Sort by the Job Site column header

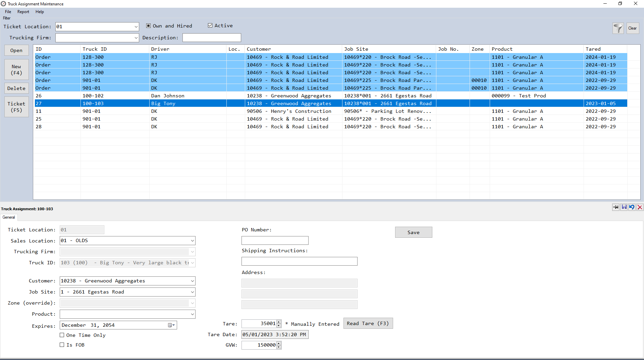click(x=389, y=49)
